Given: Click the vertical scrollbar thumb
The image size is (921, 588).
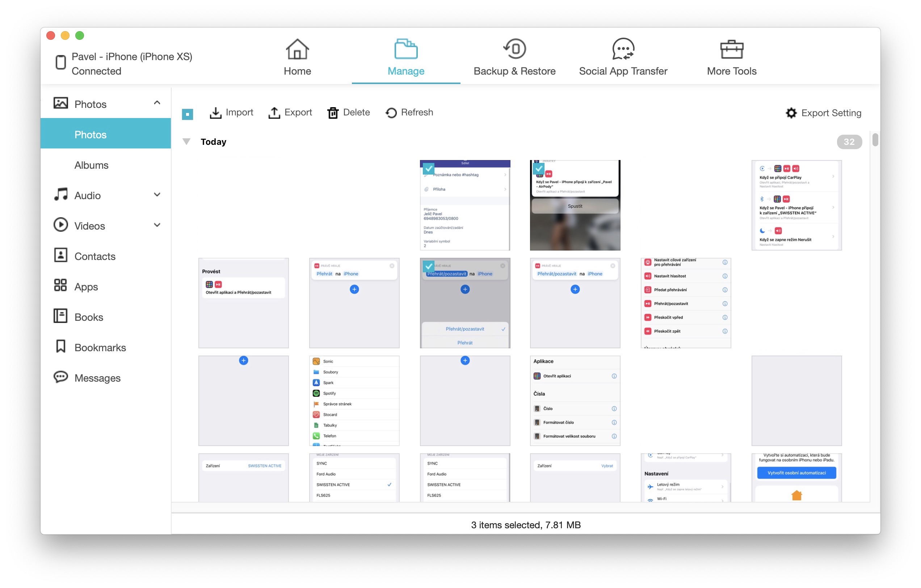Looking at the screenshot, I should pos(875,139).
